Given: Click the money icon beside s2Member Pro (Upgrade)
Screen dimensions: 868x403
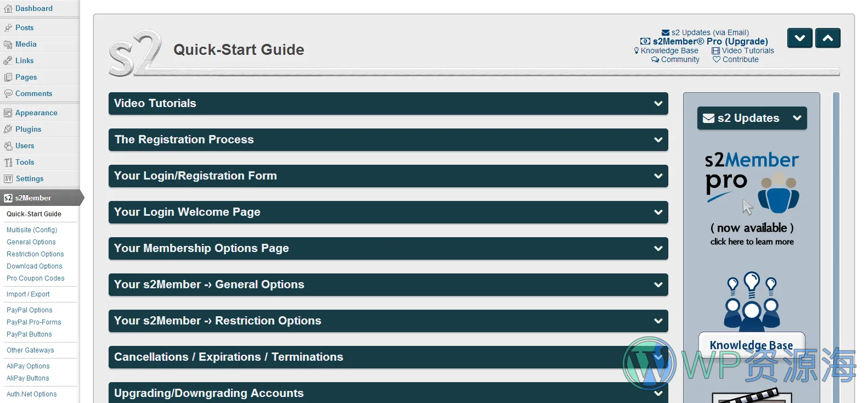Looking at the screenshot, I should click(645, 42).
